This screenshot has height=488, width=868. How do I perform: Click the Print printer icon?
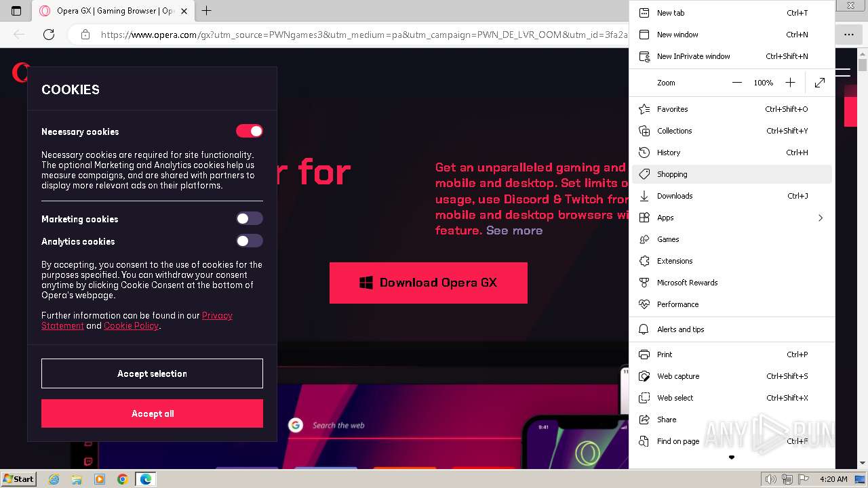point(644,354)
